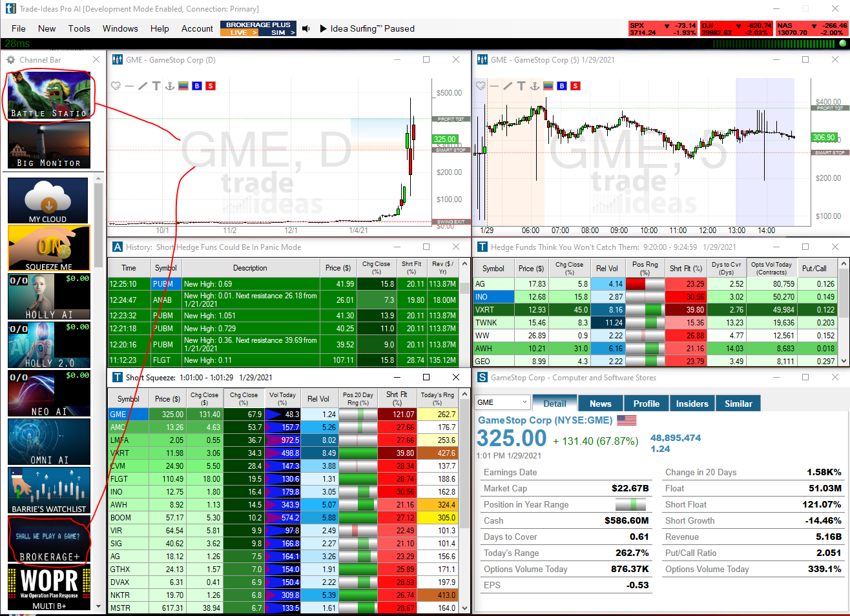Viewport: 850px width, 616px height.
Task: Open color palette on GME 5-minute chart
Action: pos(548,86)
